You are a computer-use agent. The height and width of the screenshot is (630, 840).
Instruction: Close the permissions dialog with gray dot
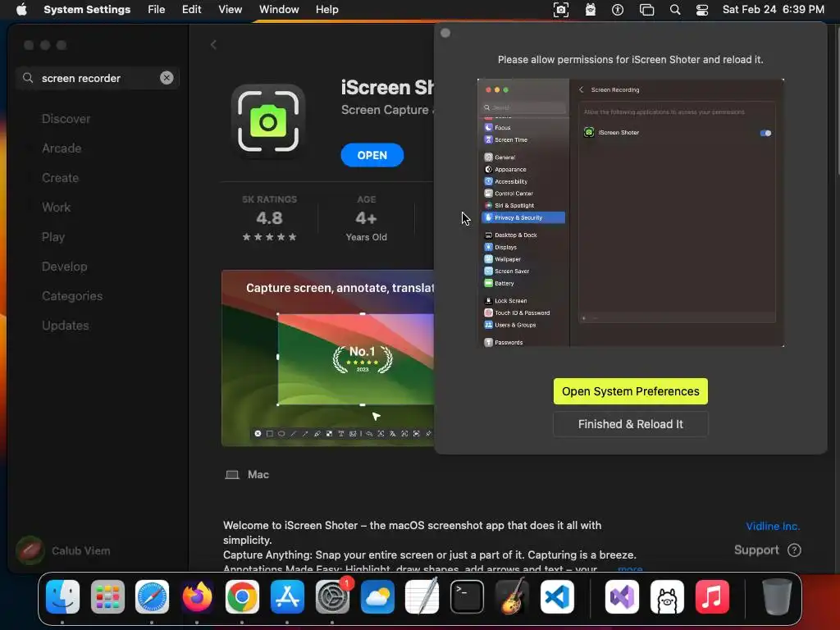[x=445, y=33]
